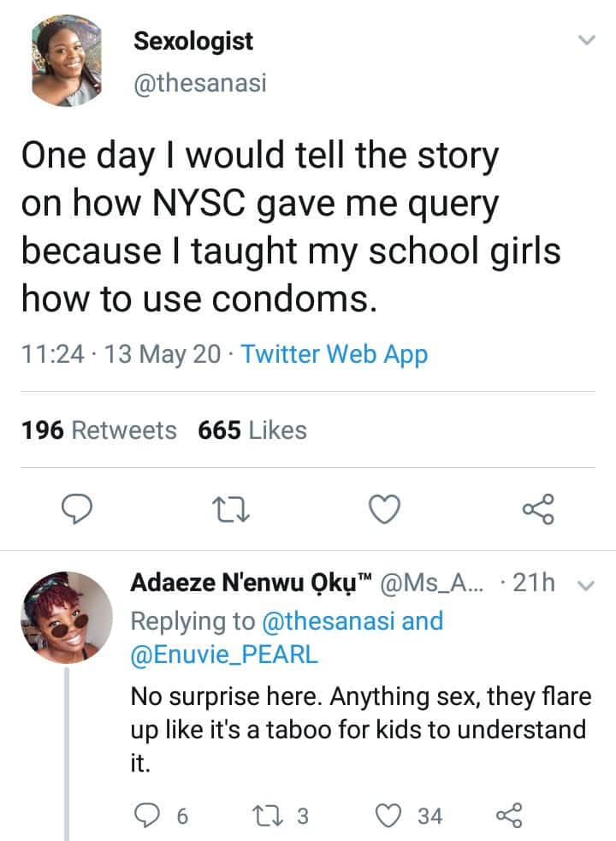Like Adaeze's reply with 34 likes
This screenshot has height=841, width=616.
pyautogui.click(x=390, y=816)
